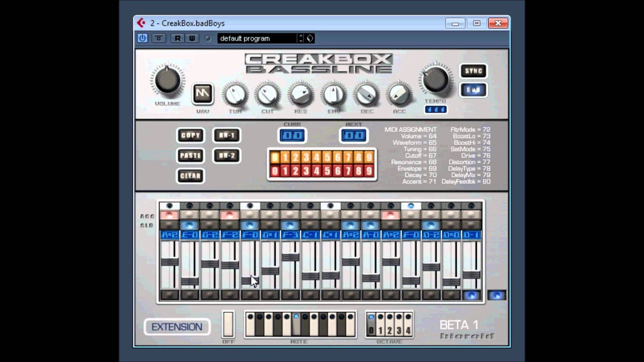Select orange pattern bank number 3
644x362 pixels.
coord(306,157)
